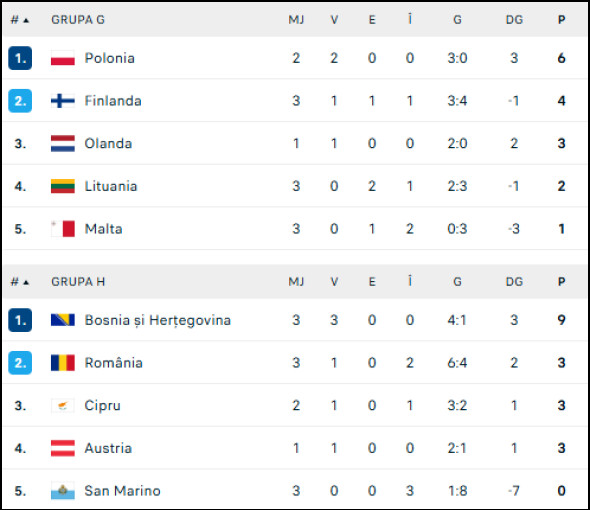Image resolution: width=590 pixels, height=510 pixels.
Task: Click the San Marino flag icon
Action: click(x=63, y=491)
